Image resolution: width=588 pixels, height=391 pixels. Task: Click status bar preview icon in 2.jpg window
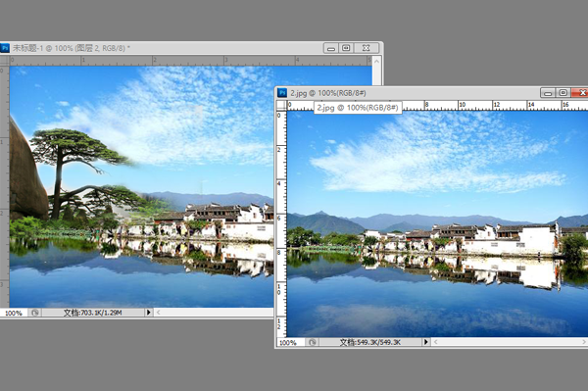(312, 342)
